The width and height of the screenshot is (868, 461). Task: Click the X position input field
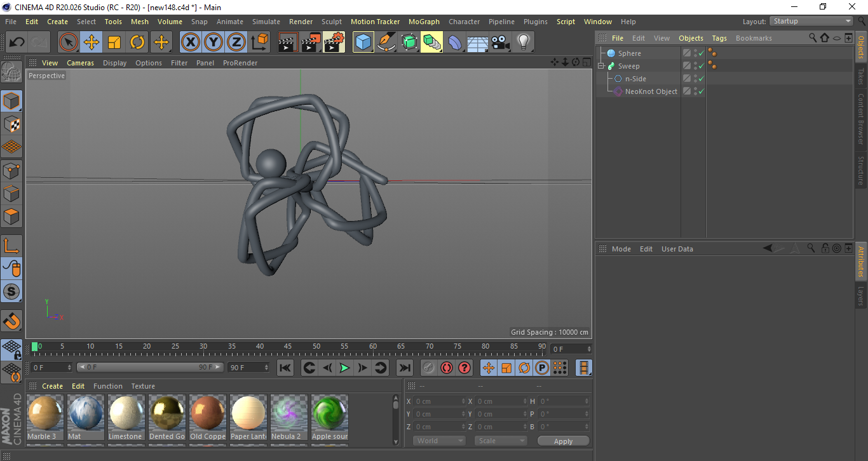point(440,401)
